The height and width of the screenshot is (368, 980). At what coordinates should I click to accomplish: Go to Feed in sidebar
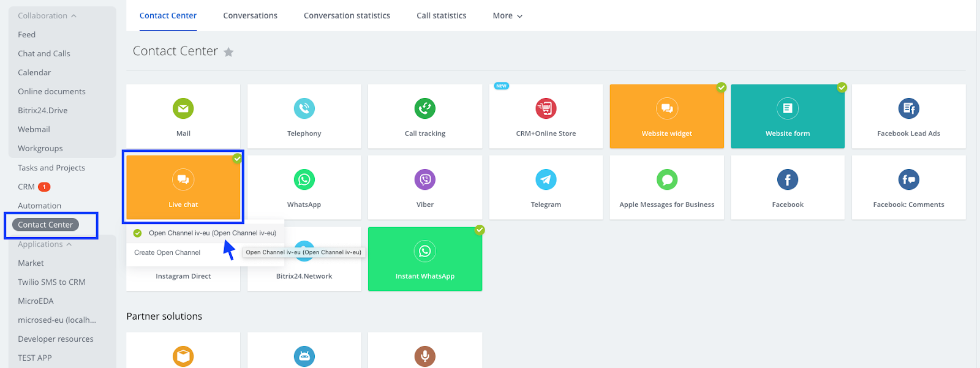26,35
